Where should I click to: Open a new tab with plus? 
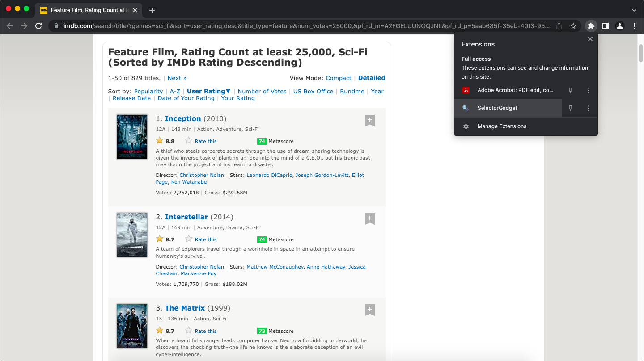click(152, 10)
